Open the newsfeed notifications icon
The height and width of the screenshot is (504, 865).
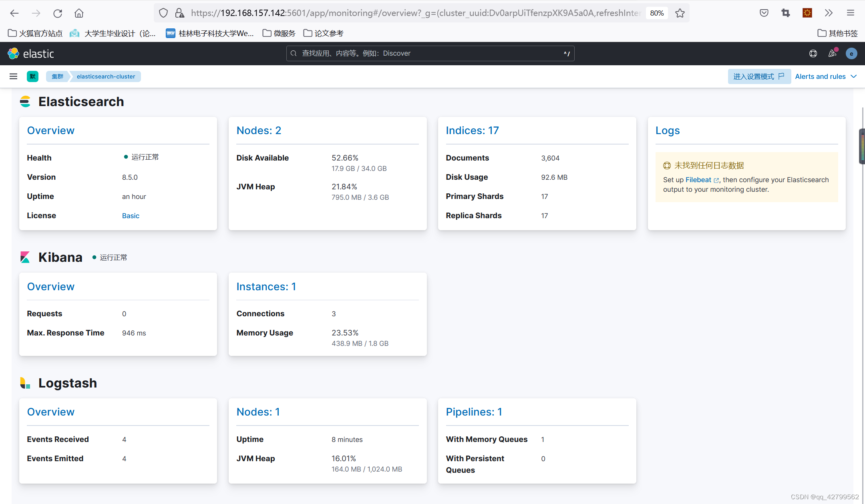(832, 54)
